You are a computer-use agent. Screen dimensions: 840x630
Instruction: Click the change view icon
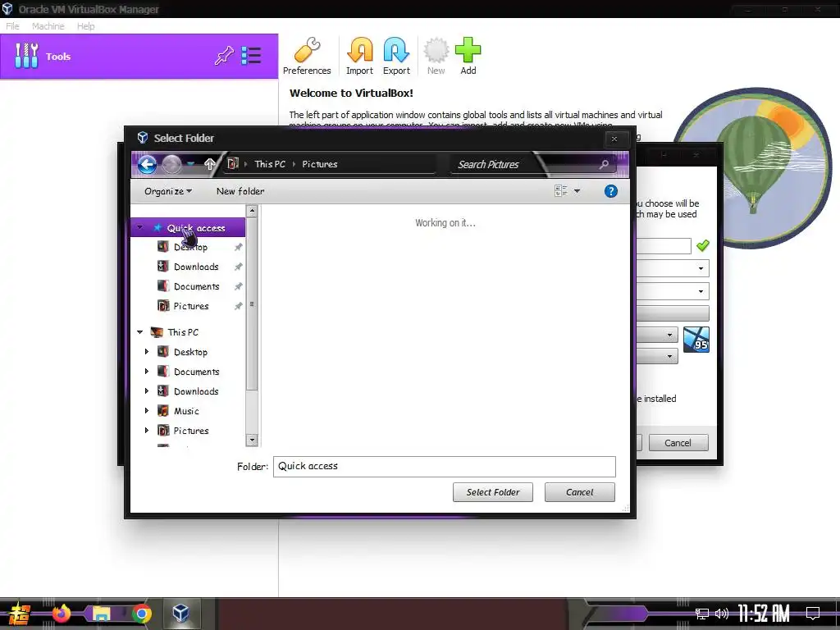pos(561,190)
